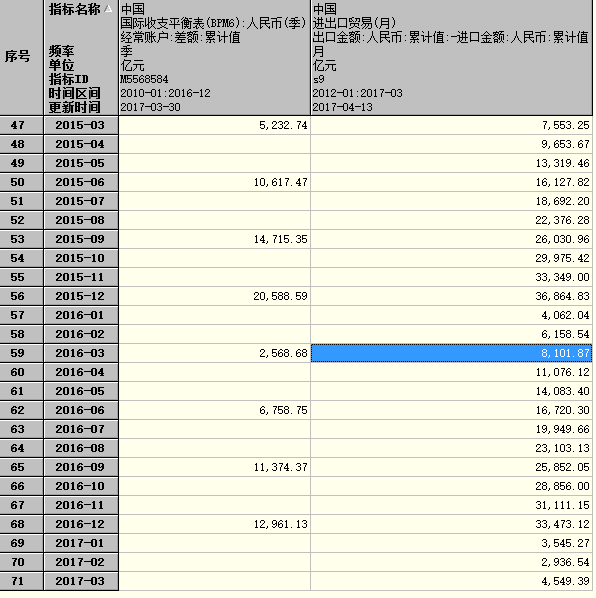The image size is (596, 598).
Task: Select cell with value 36,864.83
Action: (x=451, y=296)
